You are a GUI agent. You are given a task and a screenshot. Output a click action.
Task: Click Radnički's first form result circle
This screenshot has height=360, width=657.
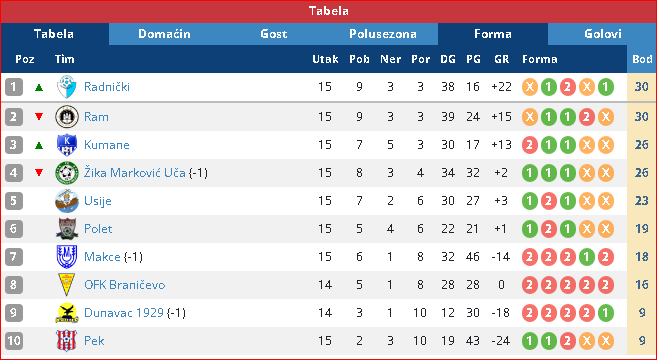(x=530, y=87)
